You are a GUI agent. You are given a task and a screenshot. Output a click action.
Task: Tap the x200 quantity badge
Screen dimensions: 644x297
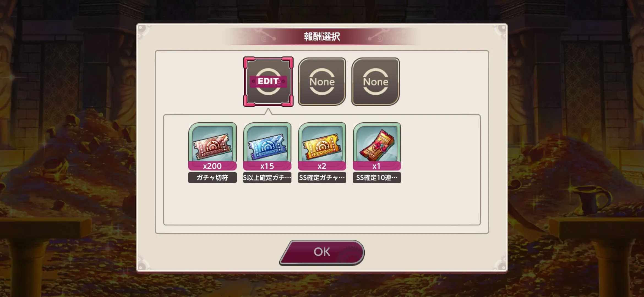pyautogui.click(x=212, y=166)
